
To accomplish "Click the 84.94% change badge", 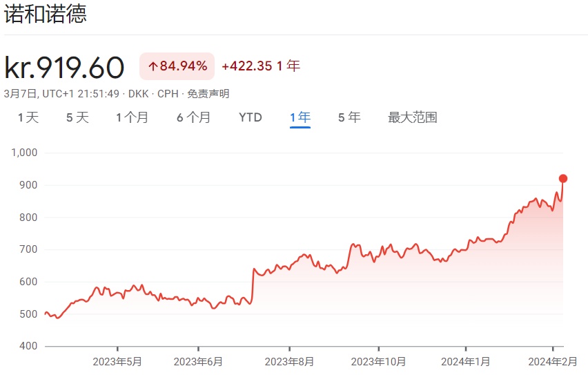I will point(177,66).
